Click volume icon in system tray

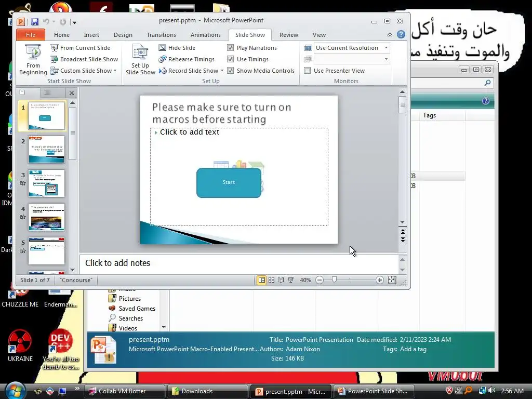(x=492, y=391)
